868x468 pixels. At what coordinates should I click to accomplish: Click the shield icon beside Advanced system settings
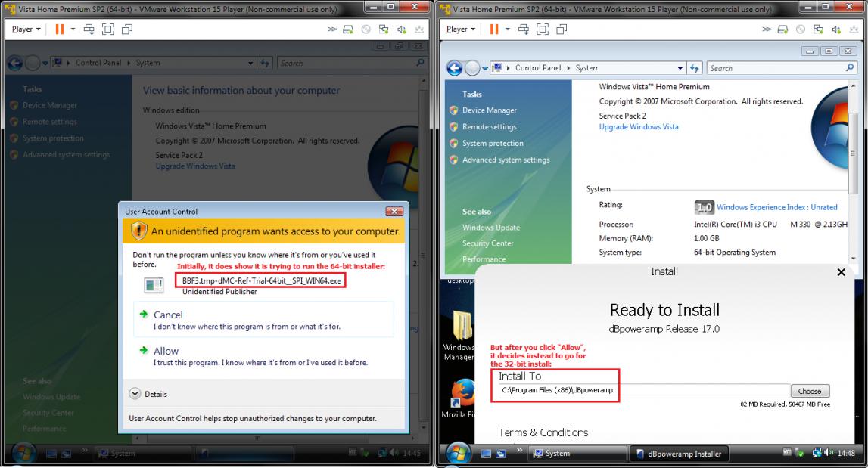[x=454, y=160]
